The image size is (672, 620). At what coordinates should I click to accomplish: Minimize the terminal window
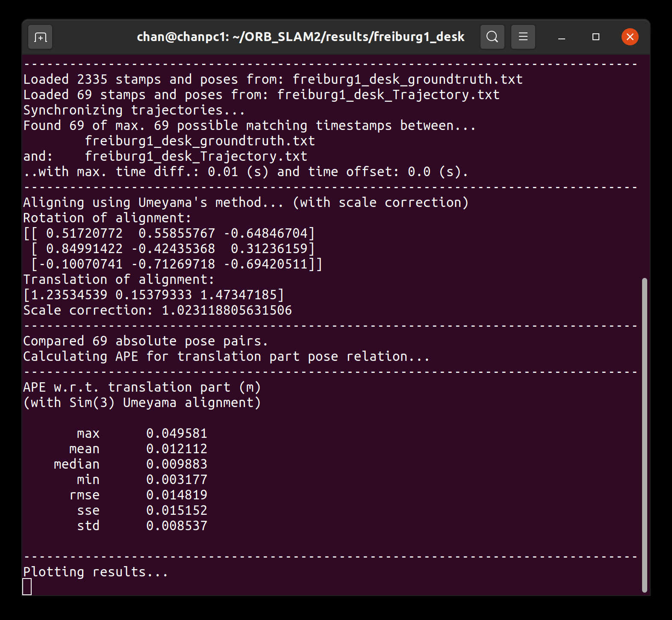[x=562, y=37]
